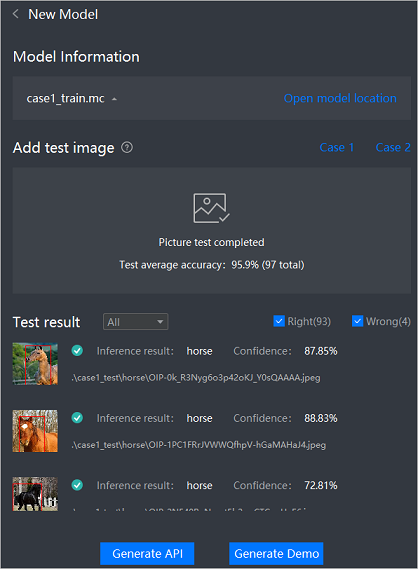The width and height of the screenshot is (418, 569).
Task: Click the Open model location link
Action: 340,98
